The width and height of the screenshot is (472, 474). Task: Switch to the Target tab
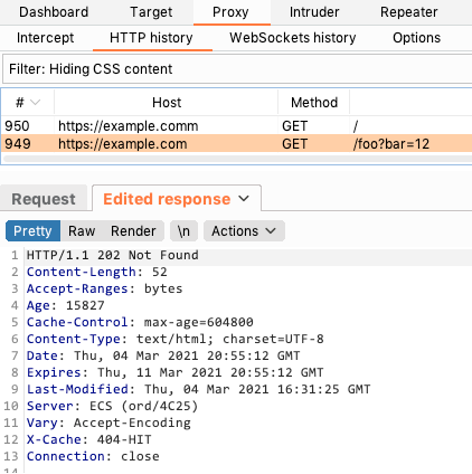click(151, 12)
